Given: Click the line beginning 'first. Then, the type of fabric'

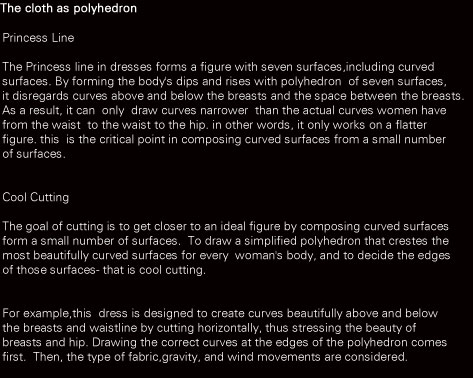Looking at the screenshot, I should coord(205,357).
